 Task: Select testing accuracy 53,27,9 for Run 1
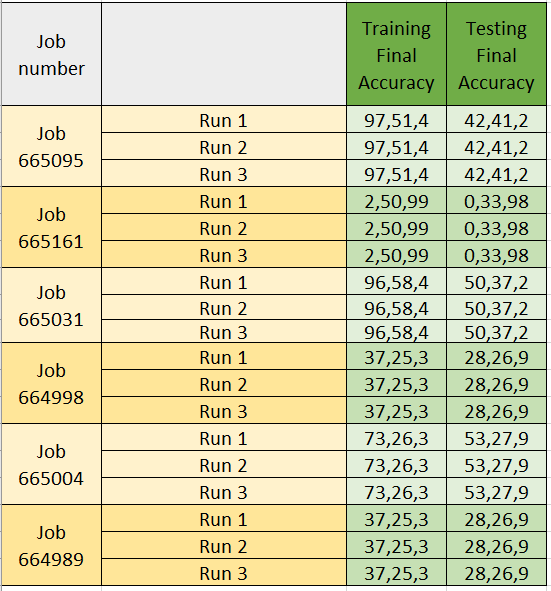coord(496,437)
